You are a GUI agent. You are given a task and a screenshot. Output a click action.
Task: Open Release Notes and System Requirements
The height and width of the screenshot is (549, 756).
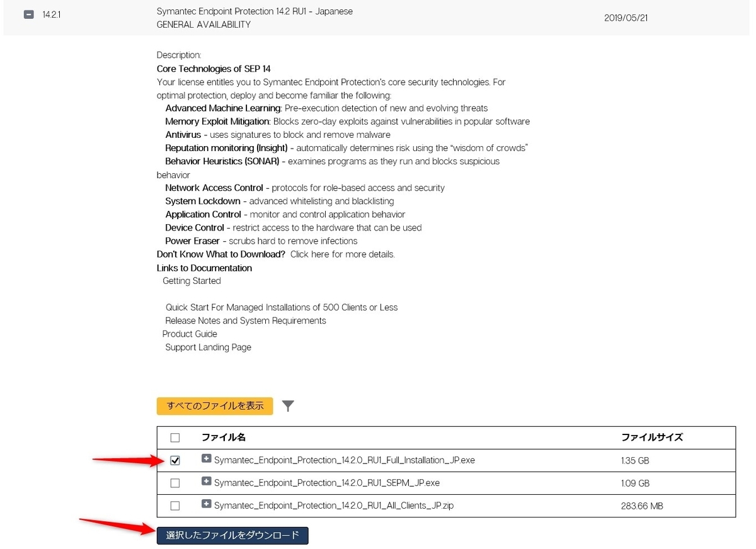tap(246, 320)
